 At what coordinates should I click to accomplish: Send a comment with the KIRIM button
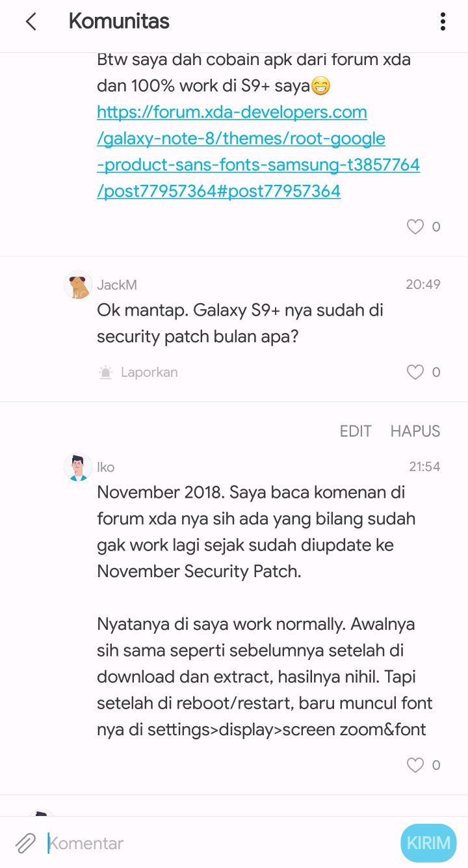click(x=428, y=843)
